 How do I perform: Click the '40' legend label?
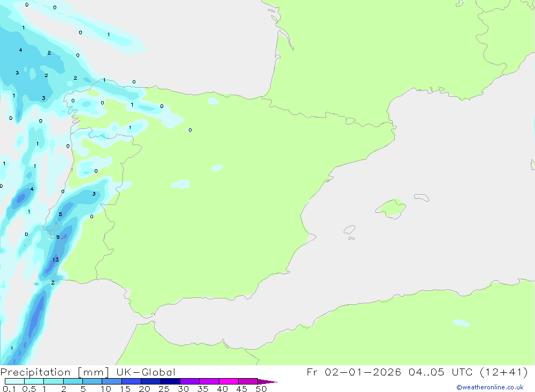223,389
